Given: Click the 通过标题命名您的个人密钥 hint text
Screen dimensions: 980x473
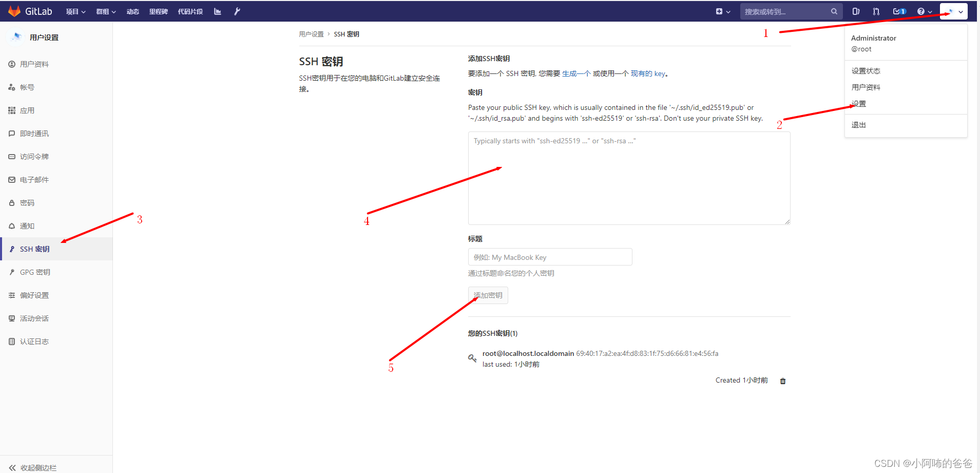Looking at the screenshot, I should coord(511,273).
